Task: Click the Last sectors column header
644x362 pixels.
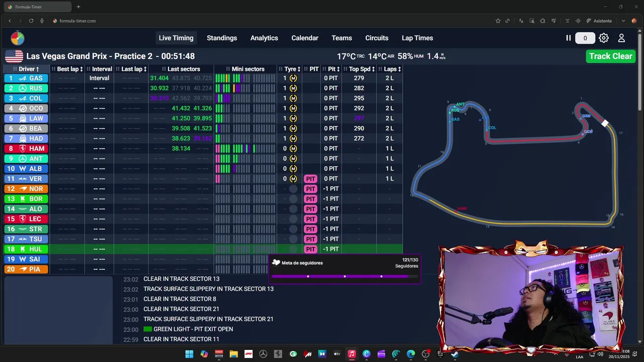Action: click(x=181, y=69)
